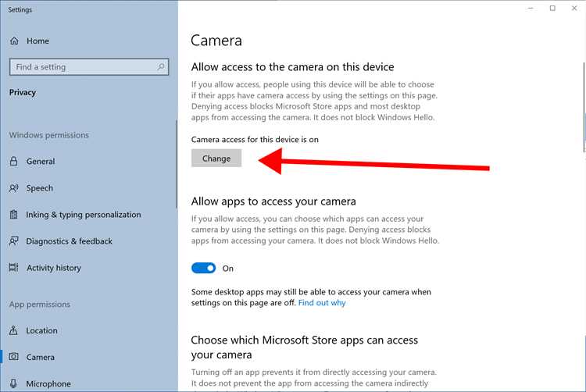Turn off Allow apps to access camera toggle
The height and width of the screenshot is (392, 586).
point(203,268)
